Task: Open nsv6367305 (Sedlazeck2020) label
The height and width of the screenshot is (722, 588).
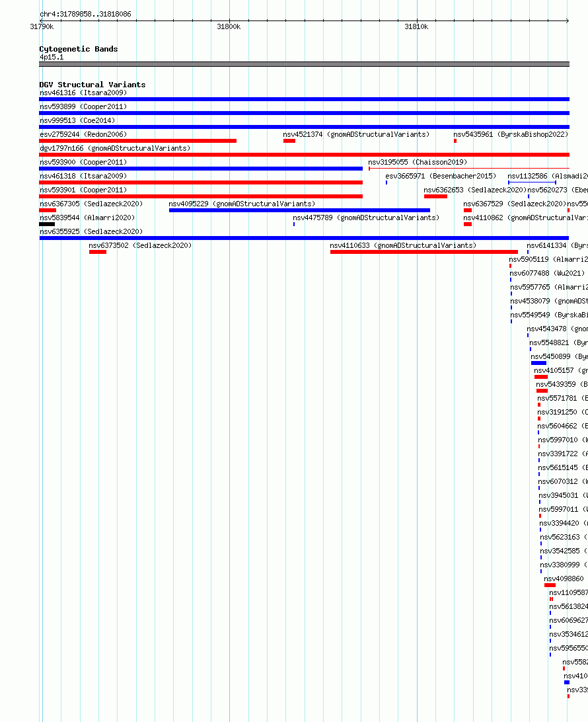Action: pyautogui.click(x=91, y=204)
